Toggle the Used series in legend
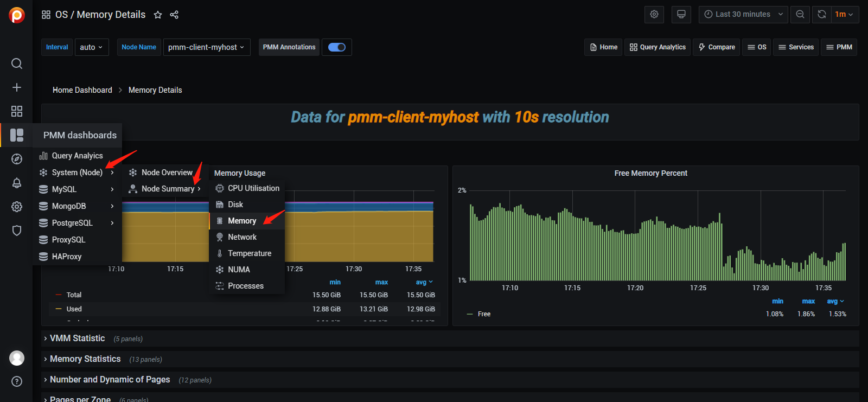This screenshot has width=868, height=402. (74, 309)
